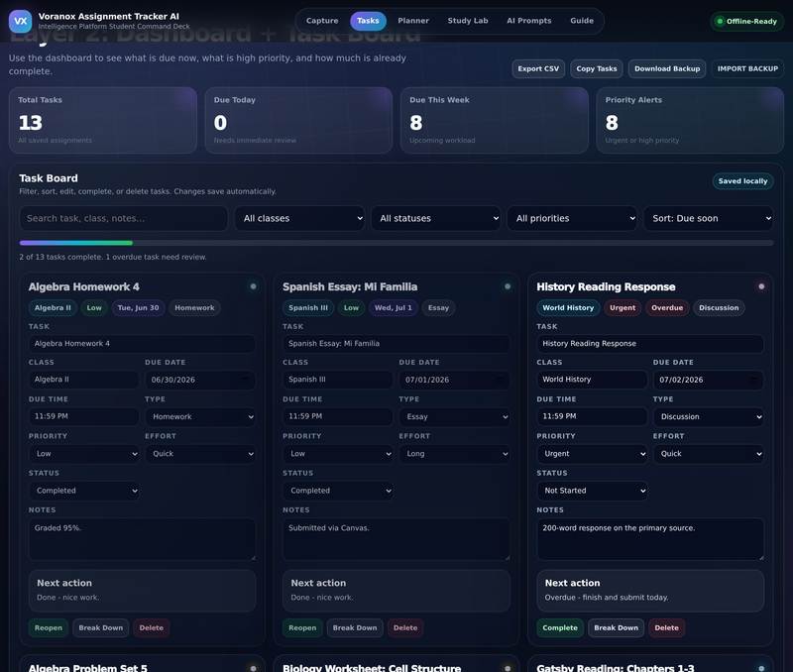The height and width of the screenshot is (672, 793).
Task: Switch to the Planner tab
Action: click(413, 21)
